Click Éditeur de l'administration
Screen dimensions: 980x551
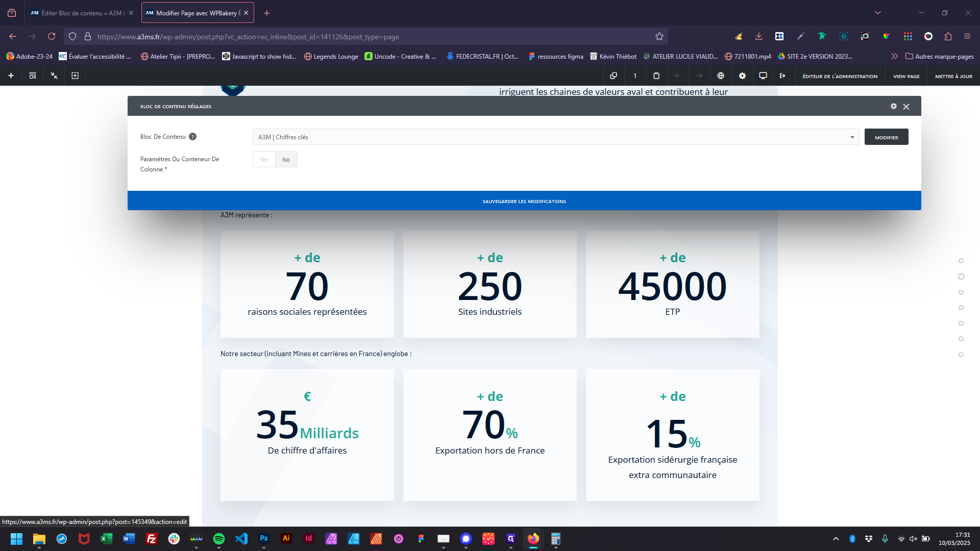click(840, 76)
